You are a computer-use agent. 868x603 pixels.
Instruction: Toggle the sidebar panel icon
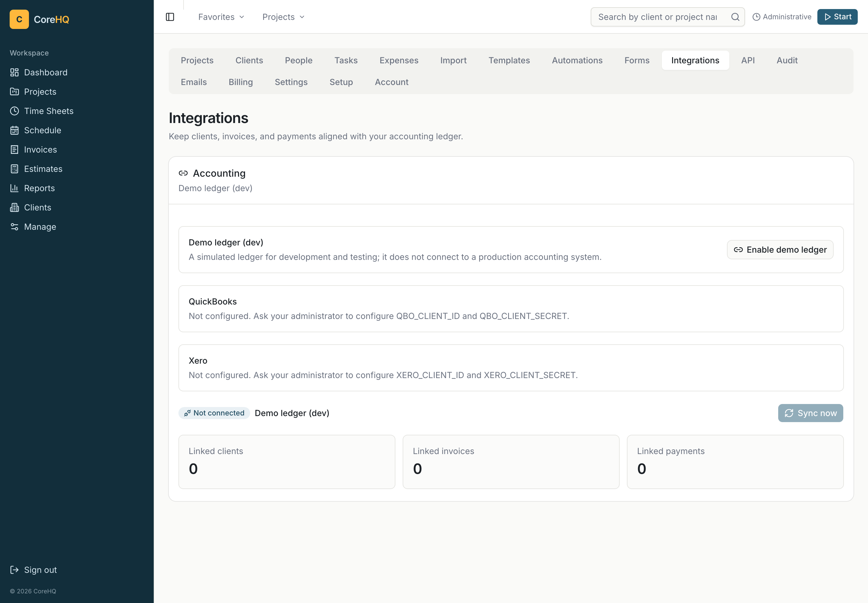pyautogui.click(x=170, y=17)
